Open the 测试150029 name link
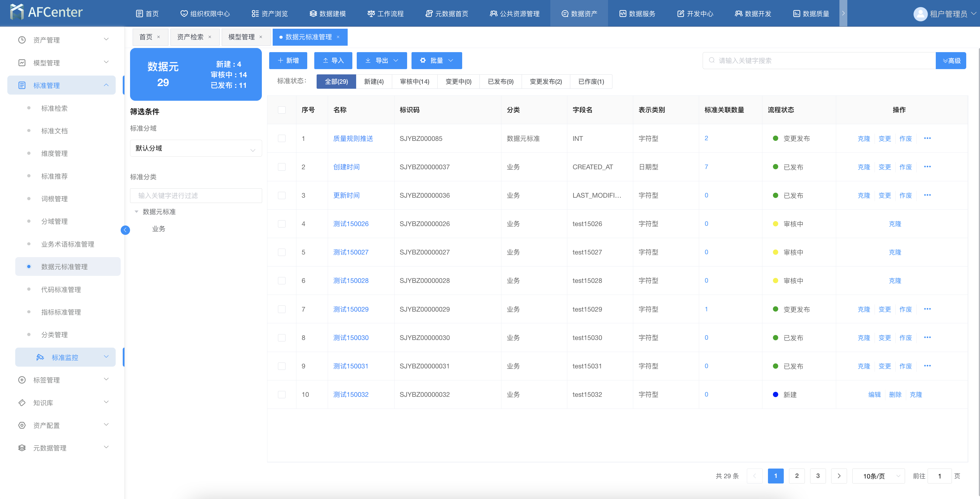Image resolution: width=980 pixels, height=499 pixels. point(350,309)
